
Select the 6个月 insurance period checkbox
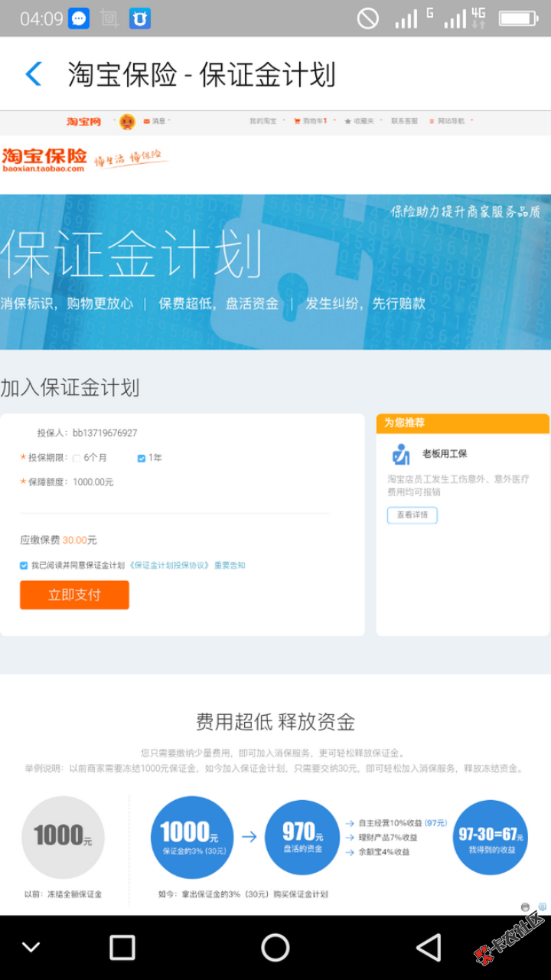click(77, 458)
